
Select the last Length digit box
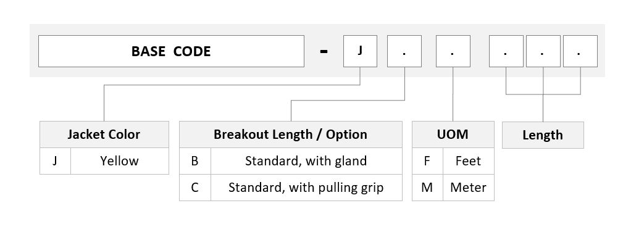(x=580, y=51)
